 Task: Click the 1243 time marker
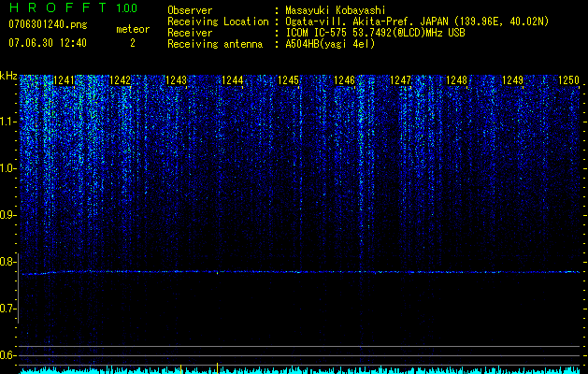click(176, 80)
